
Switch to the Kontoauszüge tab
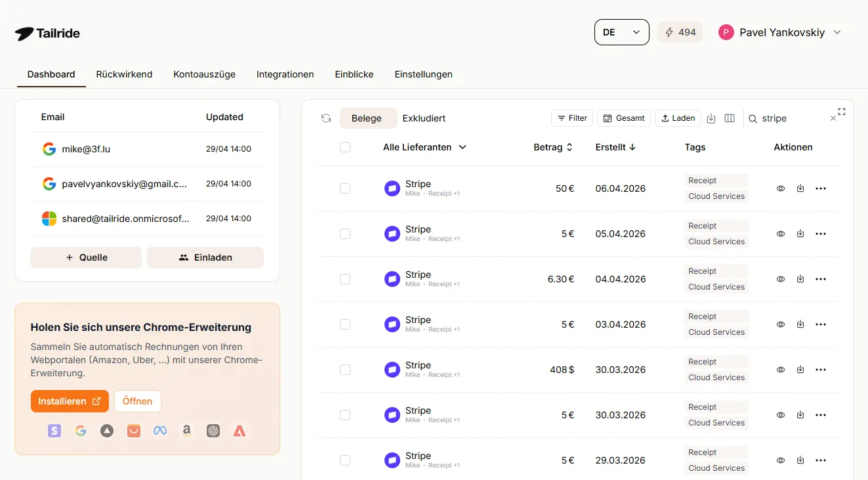click(204, 74)
